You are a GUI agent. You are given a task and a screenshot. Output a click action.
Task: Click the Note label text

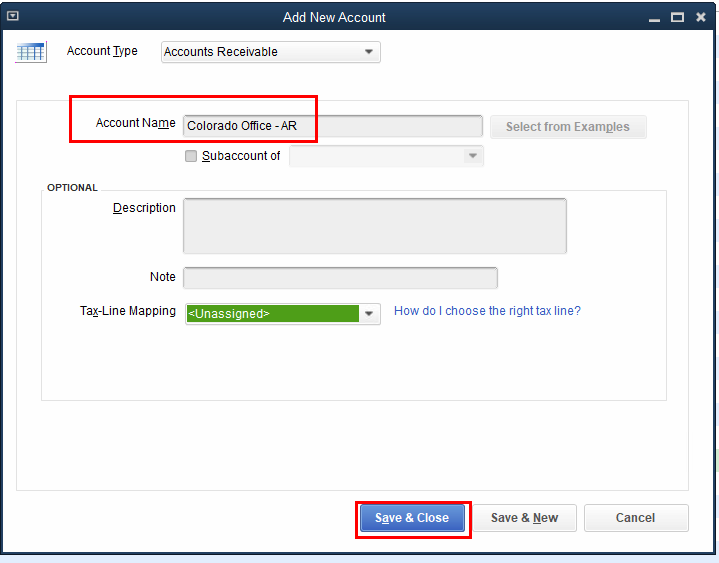coord(163,277)
